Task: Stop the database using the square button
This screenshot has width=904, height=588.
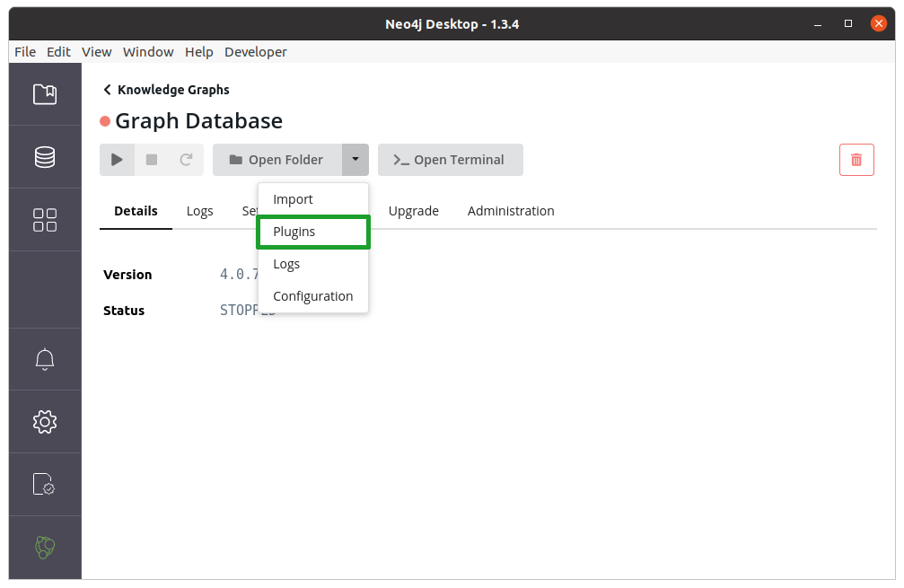Action: [x=152, y=160]
